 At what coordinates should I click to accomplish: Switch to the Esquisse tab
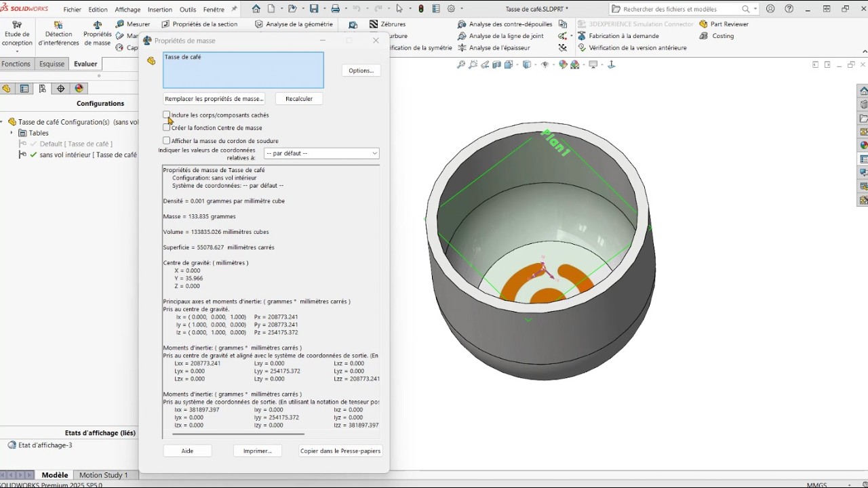point(52,64)
